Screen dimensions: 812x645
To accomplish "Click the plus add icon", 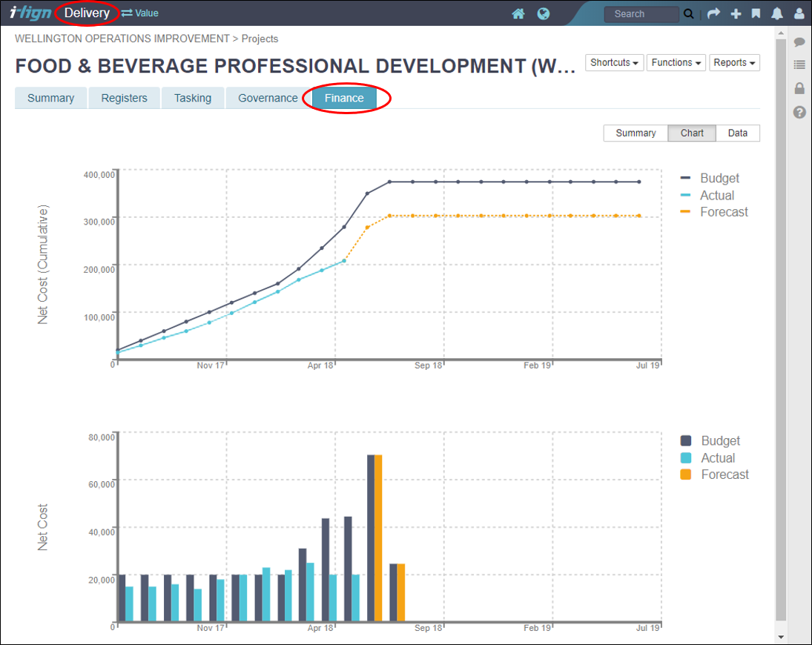I will [736, 14].
